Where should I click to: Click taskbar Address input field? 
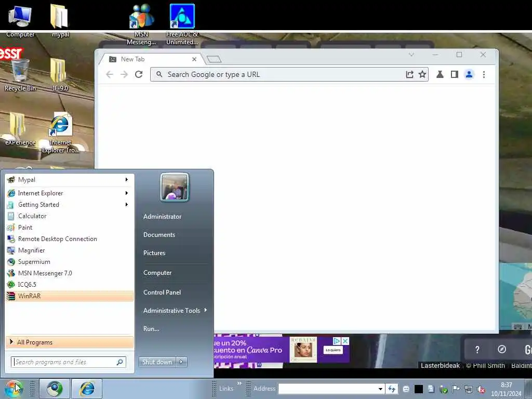[328, 389]
